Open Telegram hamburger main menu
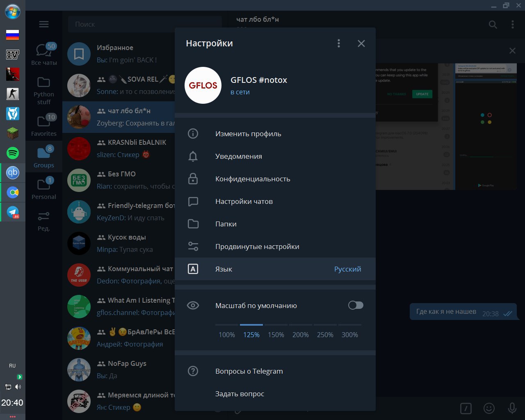This screenshot has width=525, height=420. (x=44, y=24)
